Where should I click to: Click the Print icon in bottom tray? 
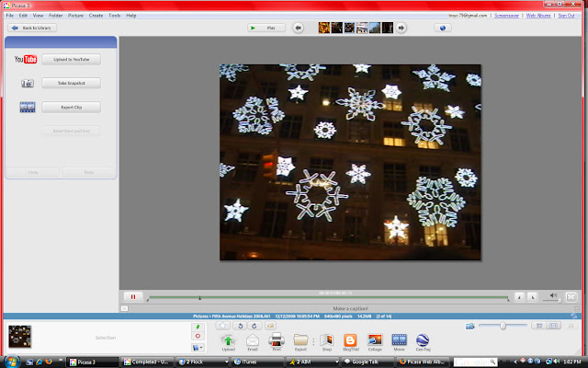tap(276, 340)
